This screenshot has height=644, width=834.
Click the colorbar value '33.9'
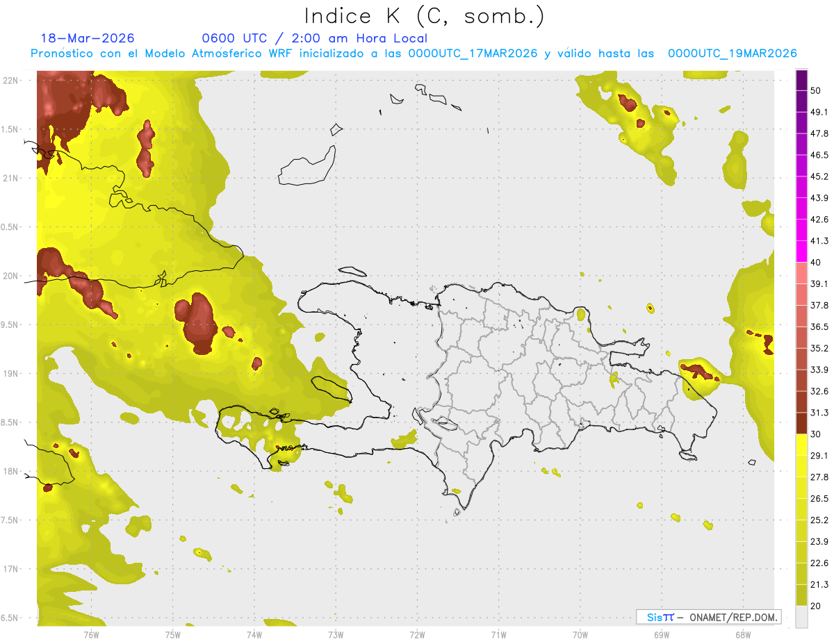tap(819, 370)
